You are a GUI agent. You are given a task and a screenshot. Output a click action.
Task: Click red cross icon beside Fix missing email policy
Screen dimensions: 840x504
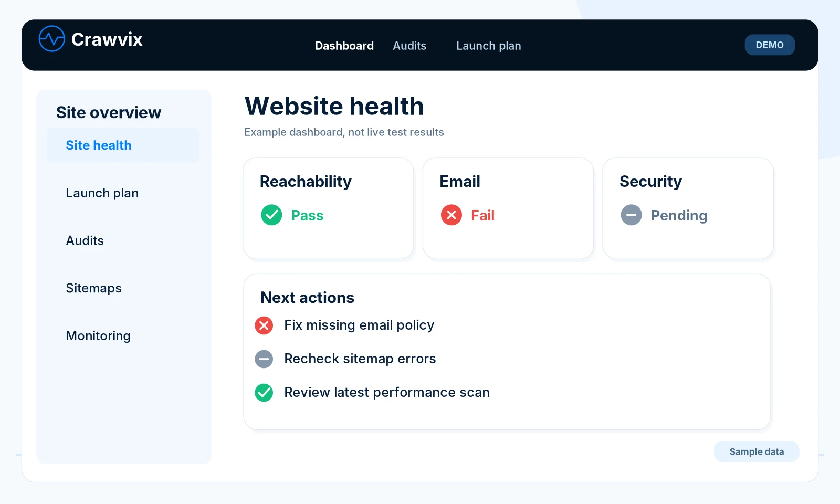264,325
